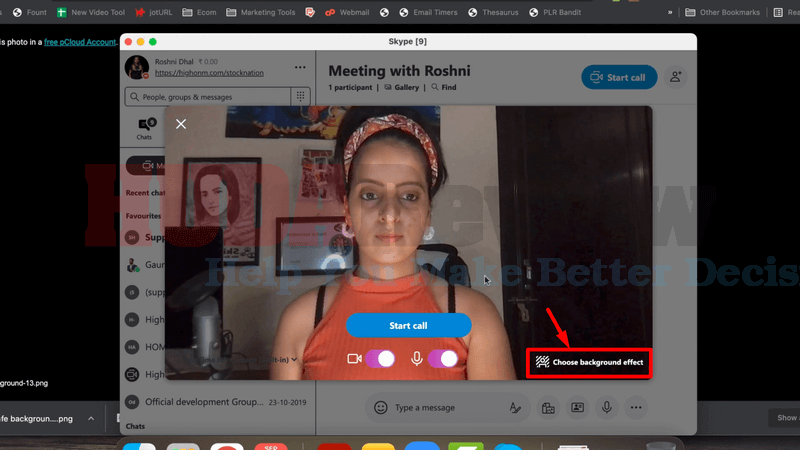This screenshot has width=800, height=450.
Task: Open the Thesaurus bookmark
Action: point(493,12)
